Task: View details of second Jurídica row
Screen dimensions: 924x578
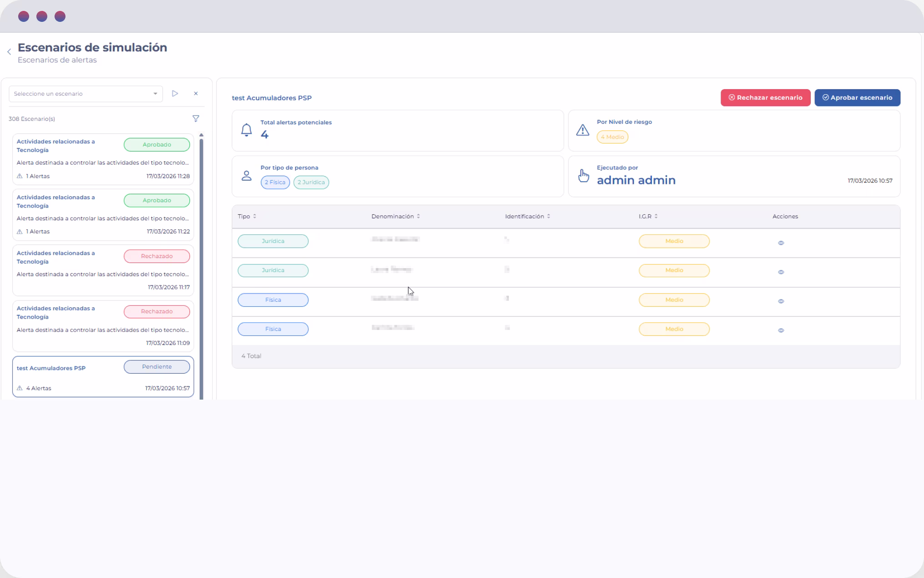Action: 781,272
